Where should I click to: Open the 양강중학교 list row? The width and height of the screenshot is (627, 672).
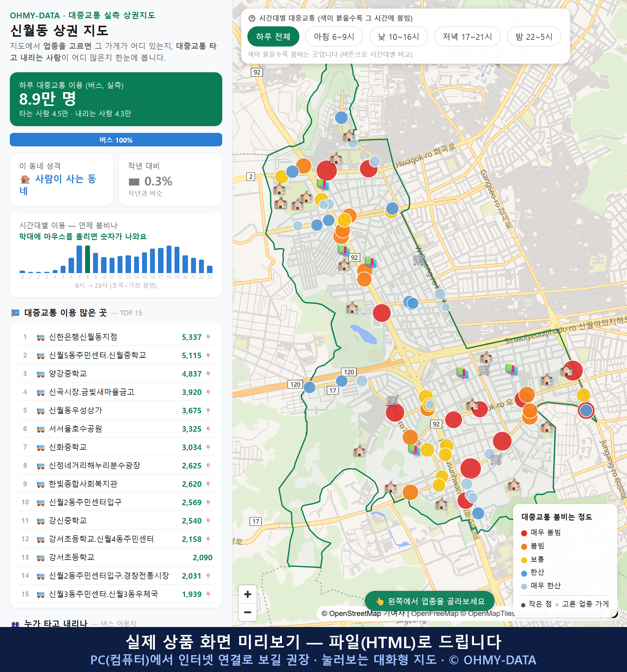click(116, 374)
